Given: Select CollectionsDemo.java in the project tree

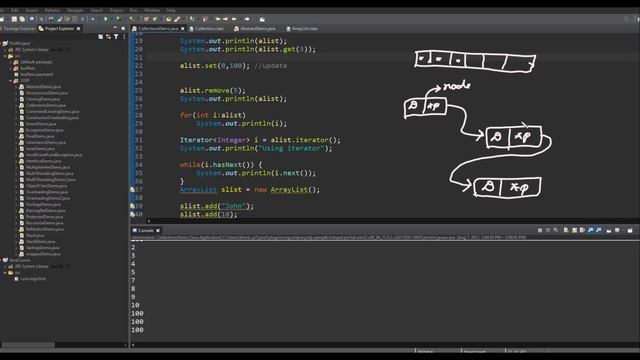Looking at the screenshot, I should [45, 105].
